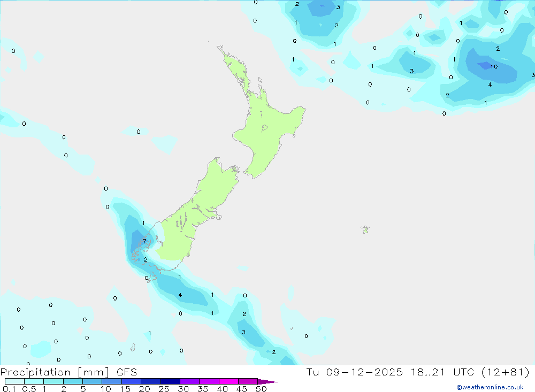Click the '10' precipitation value on the map
The height and width of the screenshot is (392, 535).
click(494, 66)
